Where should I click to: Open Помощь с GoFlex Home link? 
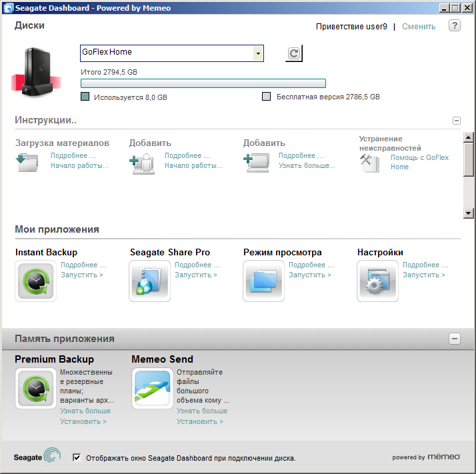tap(419, 162)
